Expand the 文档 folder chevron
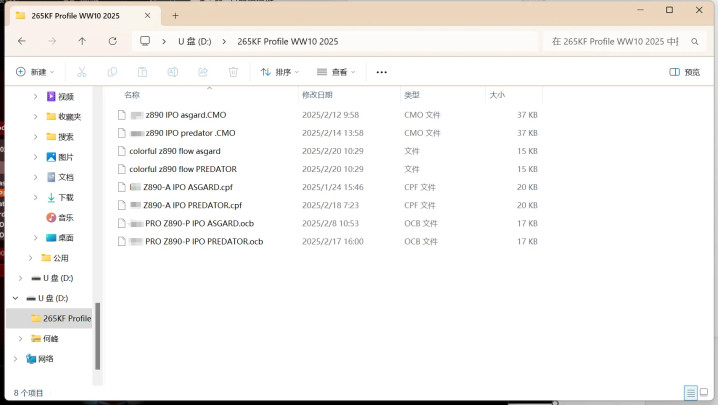 click(35, 177)
